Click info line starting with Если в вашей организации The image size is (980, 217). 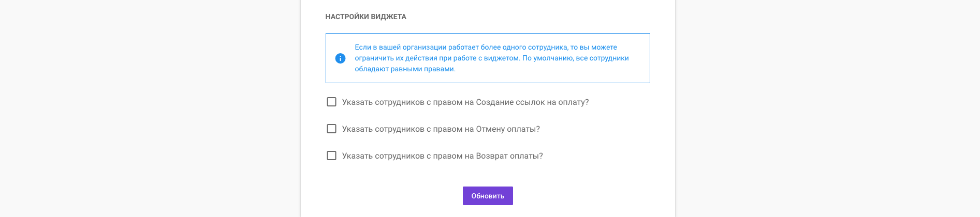(486, 47)
